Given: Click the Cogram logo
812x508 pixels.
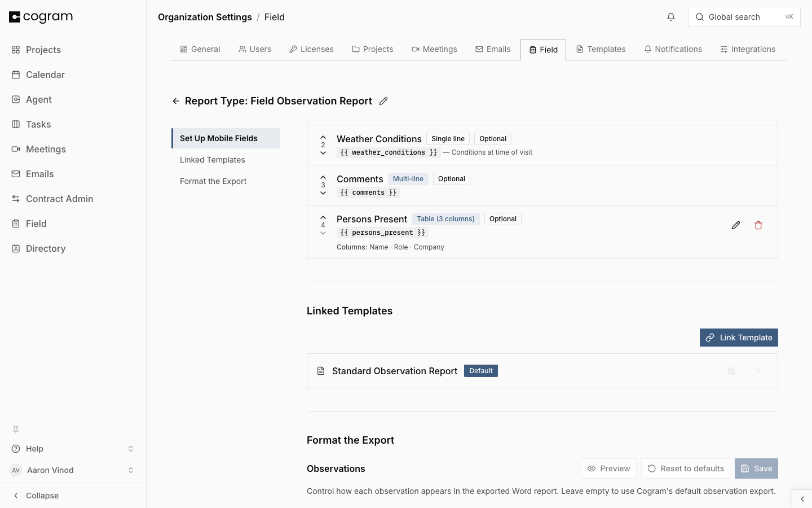Looking at the screenshot, I should tap(41, 17).
